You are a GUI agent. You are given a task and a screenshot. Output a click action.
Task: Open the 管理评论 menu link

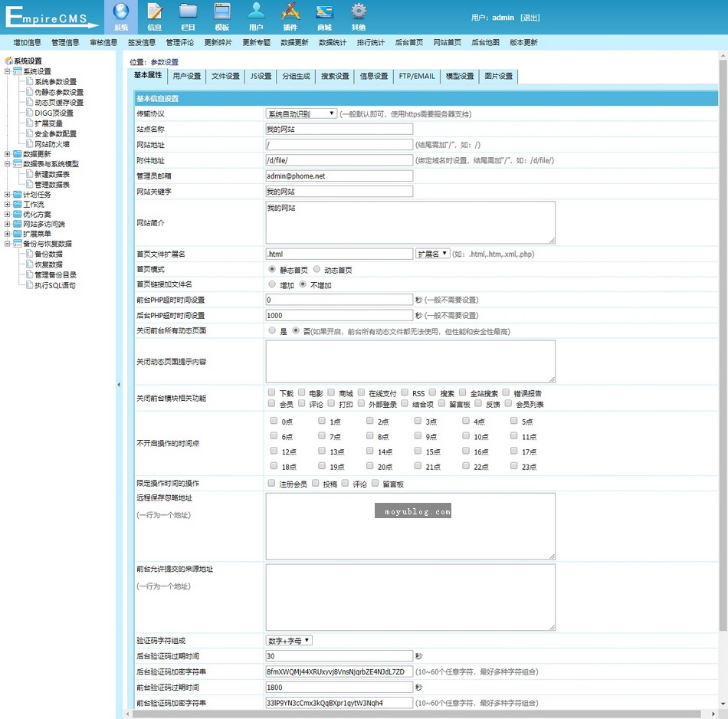pos(179,42)
